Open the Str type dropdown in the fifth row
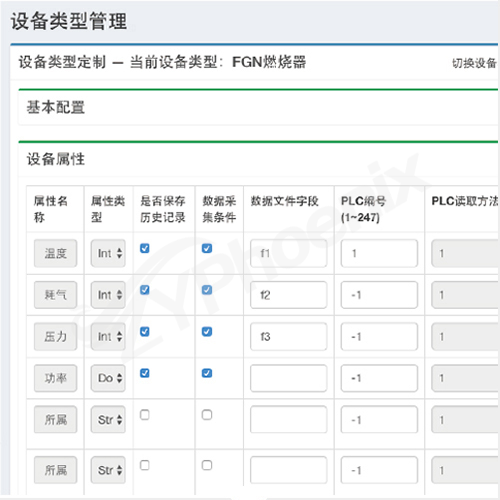The image size is (500, 500). click(108, 419)
